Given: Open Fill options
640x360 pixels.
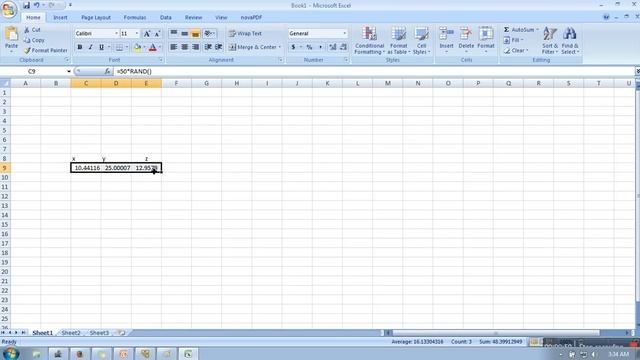Looking at the screenshot, I should point(513,40).
